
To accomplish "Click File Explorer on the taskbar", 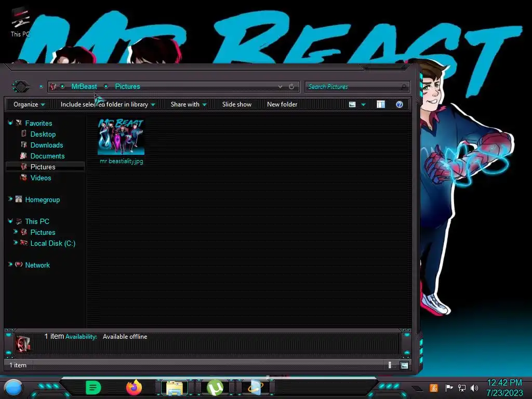I will (175, 388).
